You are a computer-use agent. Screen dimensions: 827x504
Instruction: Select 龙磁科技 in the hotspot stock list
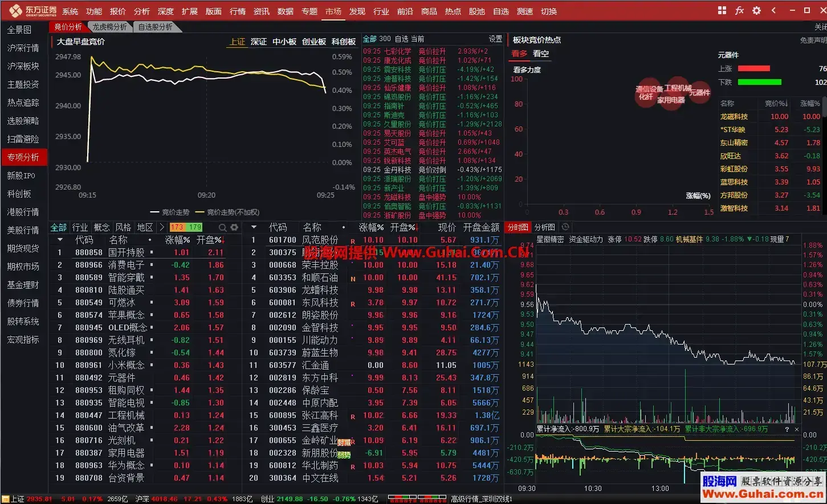[734, 116]
